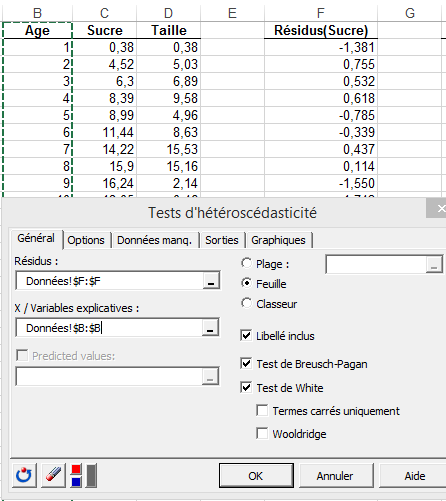Screen dimensions: 446x501
Task: Select column E header
Action: coord(233,13)
